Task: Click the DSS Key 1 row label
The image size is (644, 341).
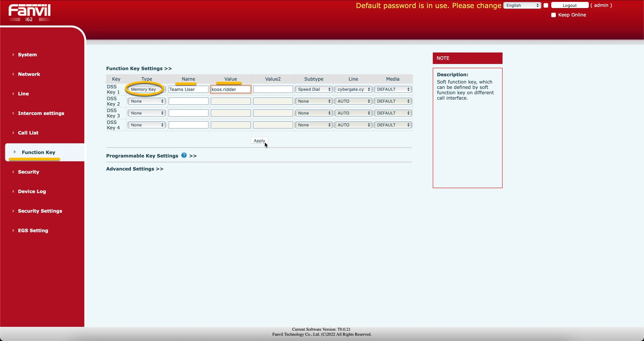Action: coord(113,89)
